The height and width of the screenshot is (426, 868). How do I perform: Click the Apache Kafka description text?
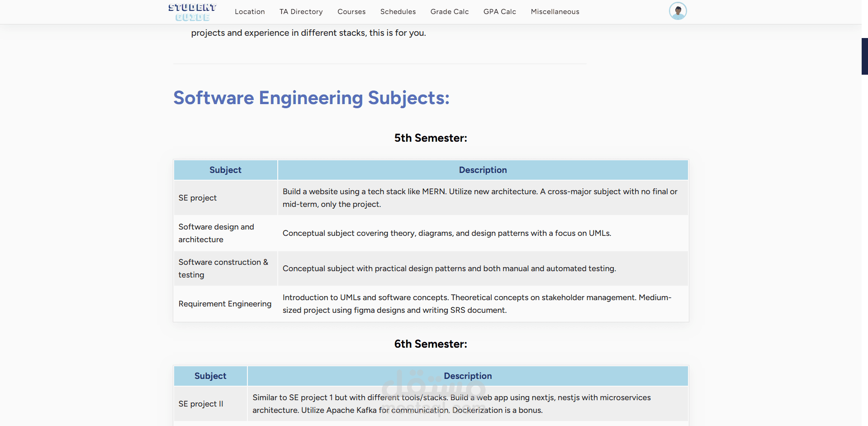point(451,404)
